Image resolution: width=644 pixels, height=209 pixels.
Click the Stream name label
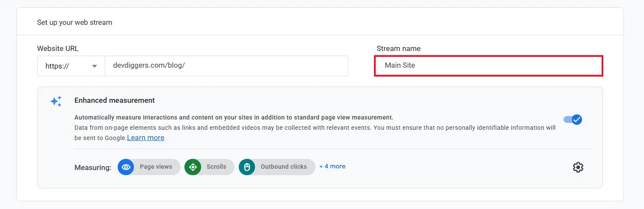pyautogui.click(x=398, y=48)
